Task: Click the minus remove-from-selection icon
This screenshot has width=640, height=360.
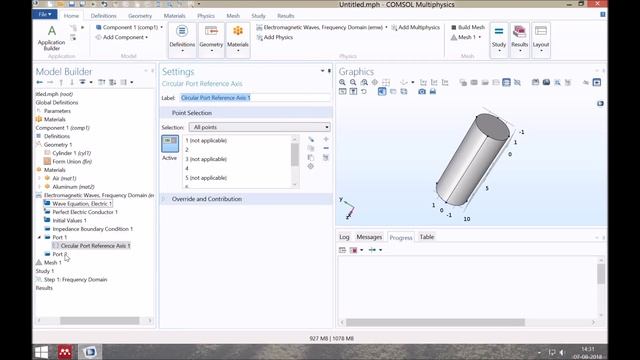Action: (x=326, y=148)
